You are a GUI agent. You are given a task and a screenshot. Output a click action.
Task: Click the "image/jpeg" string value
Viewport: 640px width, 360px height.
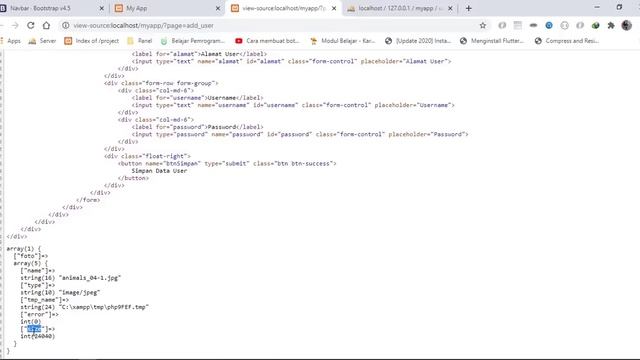(x=79, y=292)
